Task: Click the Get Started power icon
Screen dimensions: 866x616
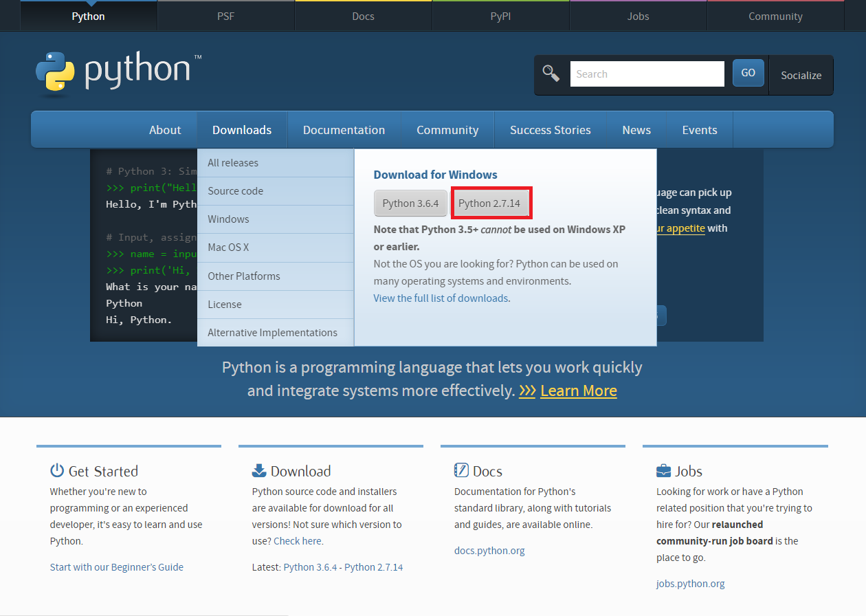Action: [x=57, y=471]
